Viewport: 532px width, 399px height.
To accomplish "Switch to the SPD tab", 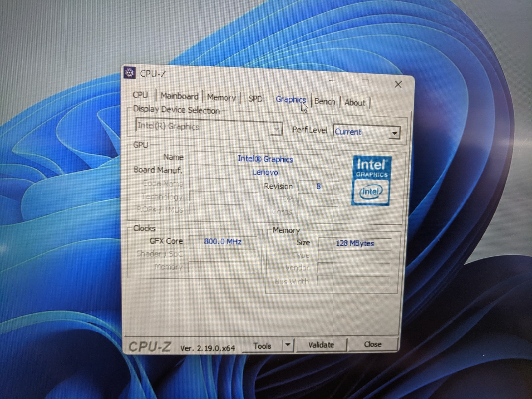I will 255,99.
